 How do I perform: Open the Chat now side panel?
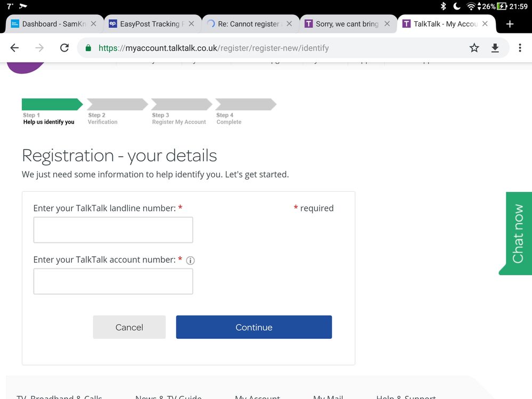pos(517,233)
